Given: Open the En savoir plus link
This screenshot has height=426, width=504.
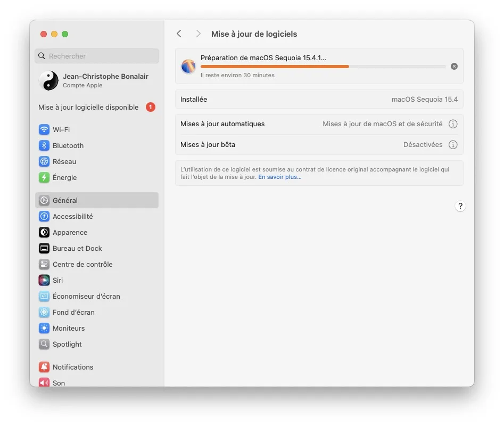Looking at the screenshot, I should pos(279,177).
